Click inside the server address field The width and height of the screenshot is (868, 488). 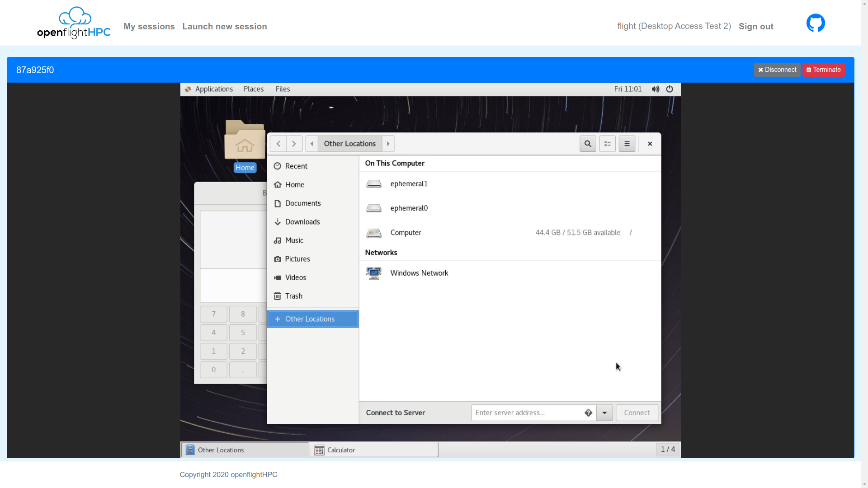coord(524,413)
